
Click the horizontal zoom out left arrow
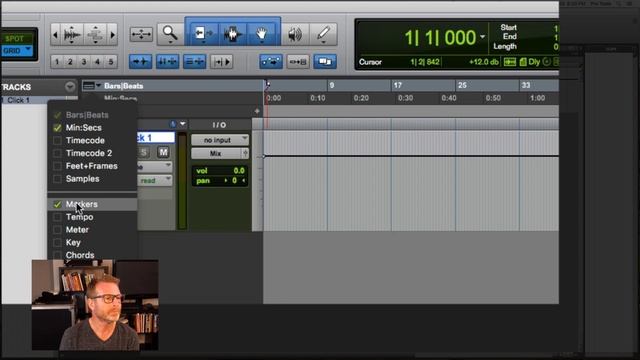(x=56, y=35)
